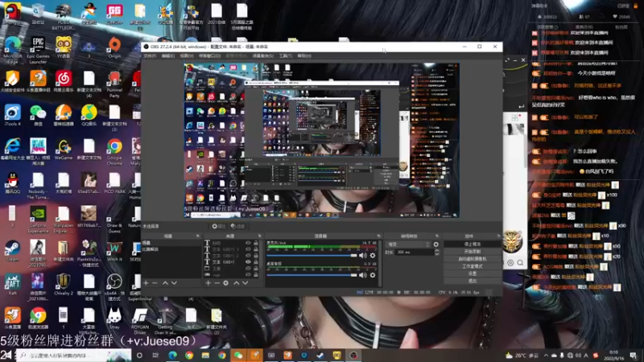This screenshot has width=644, height=362.
Task: Pop out the 场景 dock panel
Action: coord(197,236)
